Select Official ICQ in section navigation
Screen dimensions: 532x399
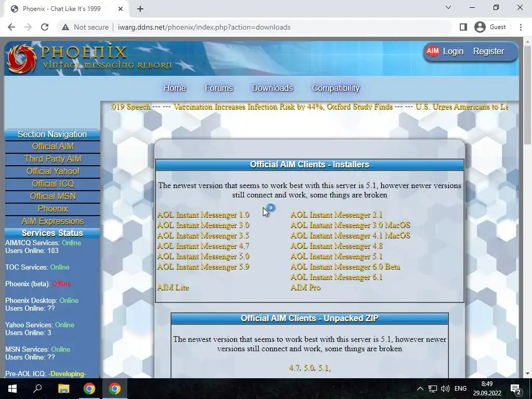[52, 184]
